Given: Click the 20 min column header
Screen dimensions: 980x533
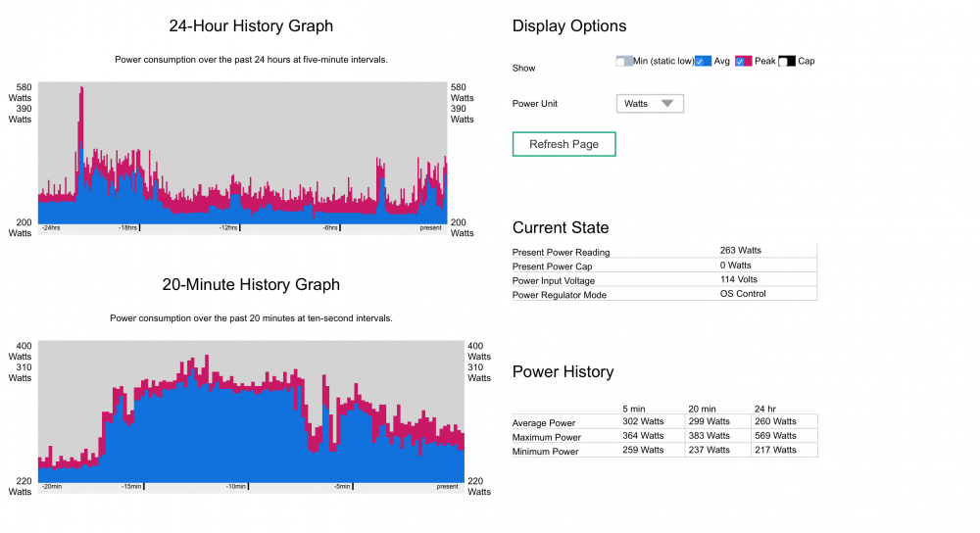Looking at the screenshot, I should pos(702,410).
